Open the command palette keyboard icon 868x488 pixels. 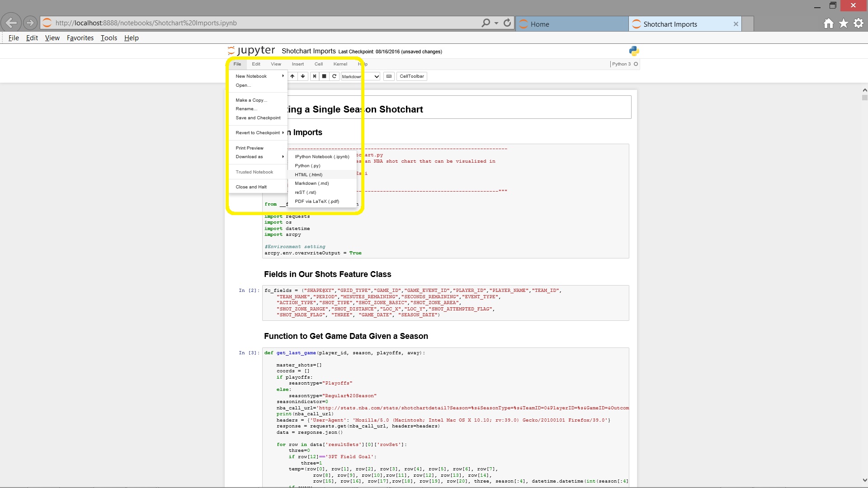pyautogui.click(x=389, y=76)
